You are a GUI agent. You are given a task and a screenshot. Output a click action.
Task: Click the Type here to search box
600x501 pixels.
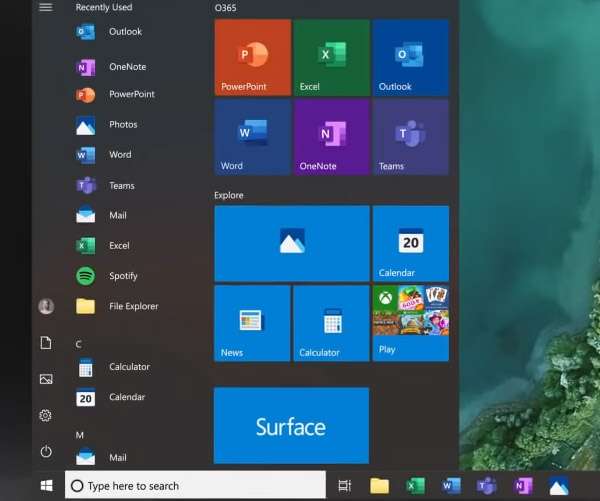pos(195,486)
